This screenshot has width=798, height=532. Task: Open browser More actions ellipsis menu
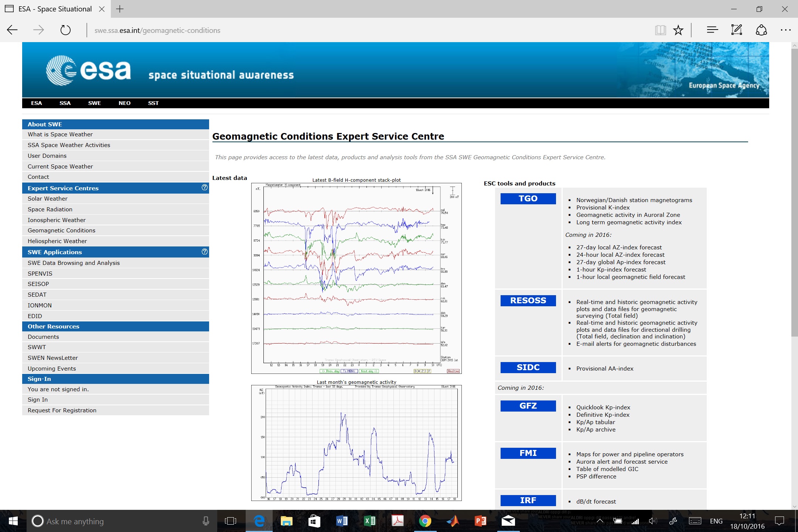point(785,30)
